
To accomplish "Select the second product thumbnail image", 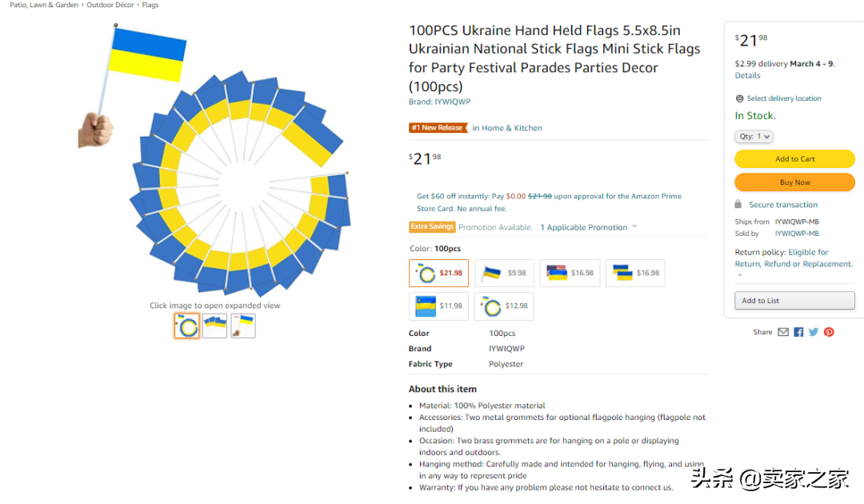I will coord(214,326).
